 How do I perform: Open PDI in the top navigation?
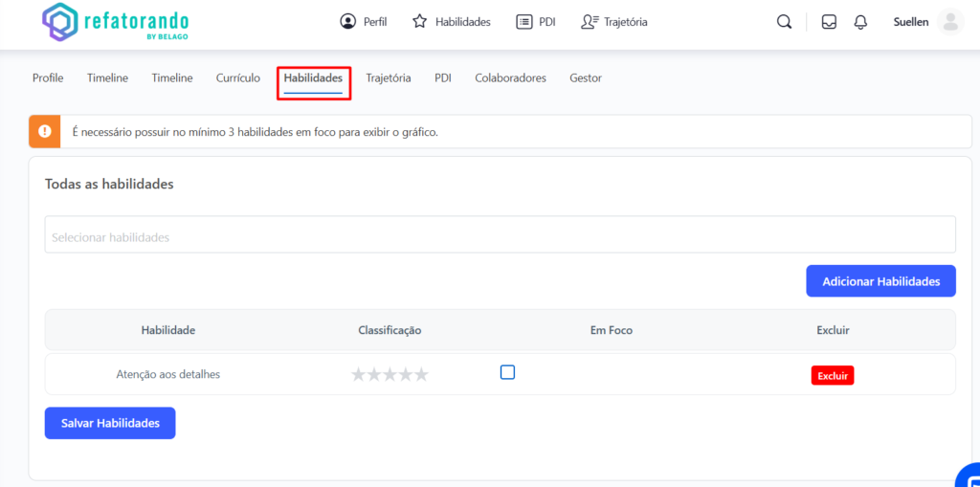[535, 22]
